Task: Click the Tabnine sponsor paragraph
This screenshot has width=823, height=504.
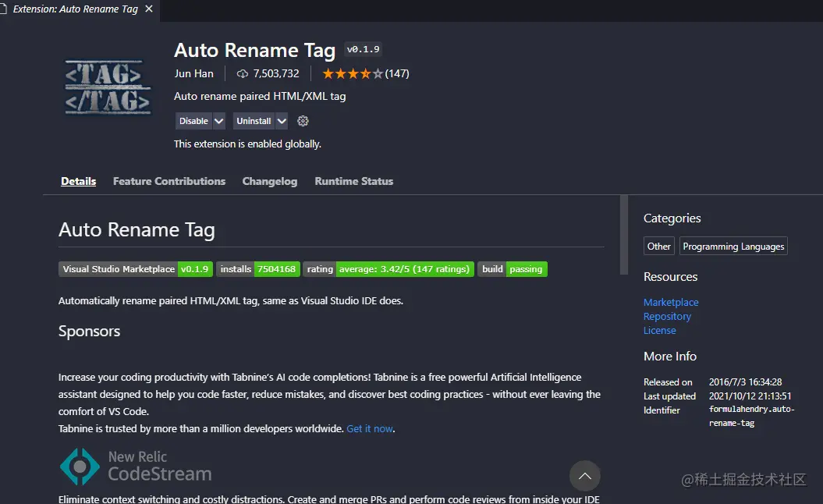Action: pyautogui.click(x=329, y=403)
